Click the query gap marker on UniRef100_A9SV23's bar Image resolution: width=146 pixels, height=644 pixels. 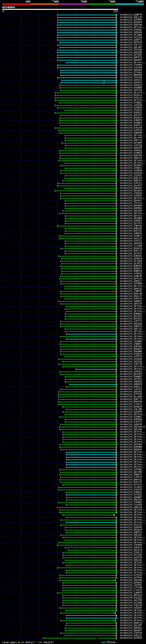coord(104,81)
